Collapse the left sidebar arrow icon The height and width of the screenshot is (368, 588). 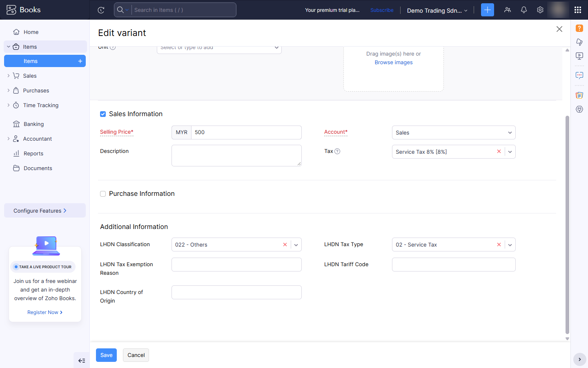point(82,361)
